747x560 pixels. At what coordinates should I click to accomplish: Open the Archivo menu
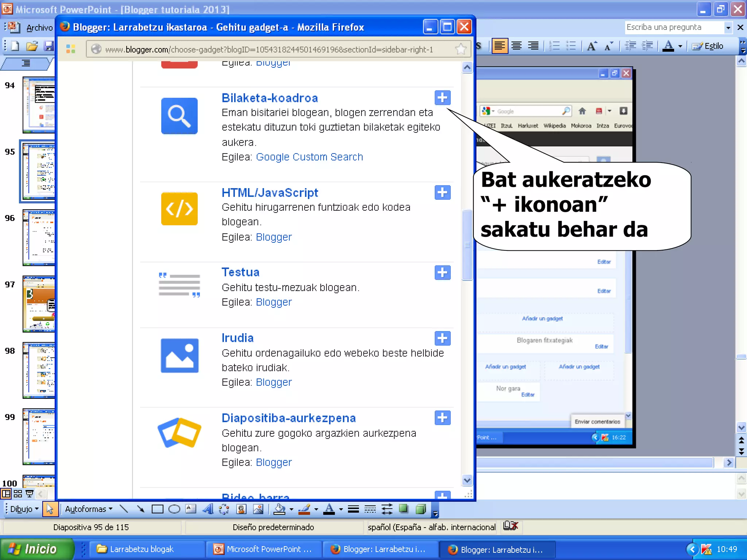39,28
